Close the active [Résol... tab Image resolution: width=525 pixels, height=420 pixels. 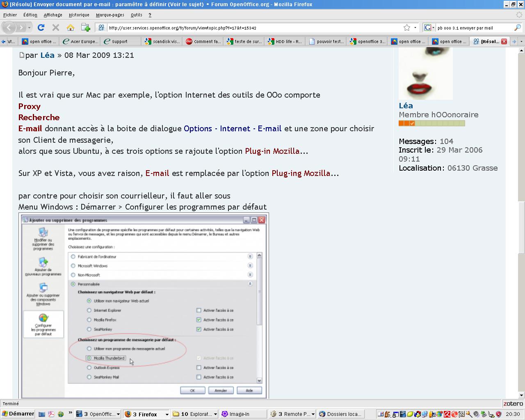tap(504, 41)
